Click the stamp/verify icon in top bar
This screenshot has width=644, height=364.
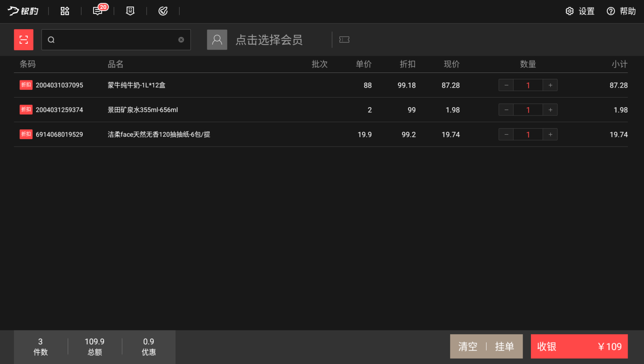163,11
